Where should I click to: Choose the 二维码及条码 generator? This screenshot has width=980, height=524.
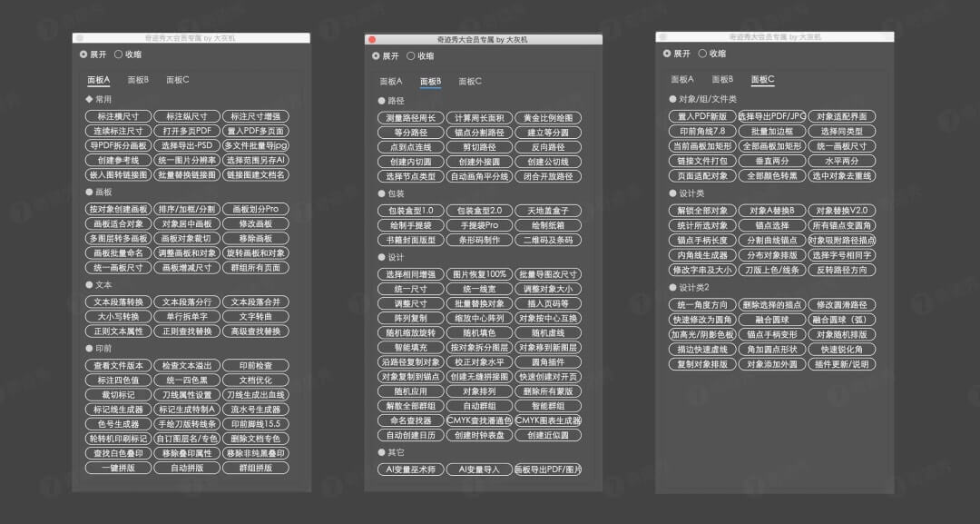[x=548, y=240]
